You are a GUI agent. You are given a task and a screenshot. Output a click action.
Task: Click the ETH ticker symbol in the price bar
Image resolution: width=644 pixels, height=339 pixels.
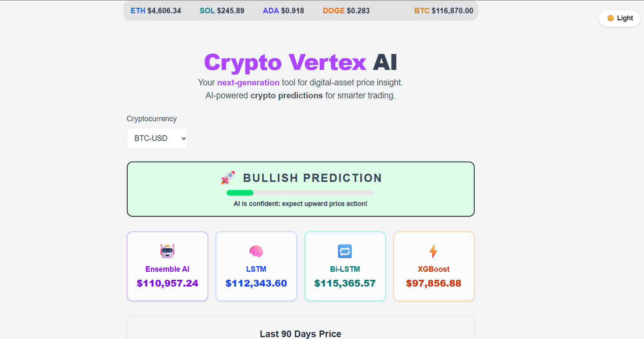(137, 11)
